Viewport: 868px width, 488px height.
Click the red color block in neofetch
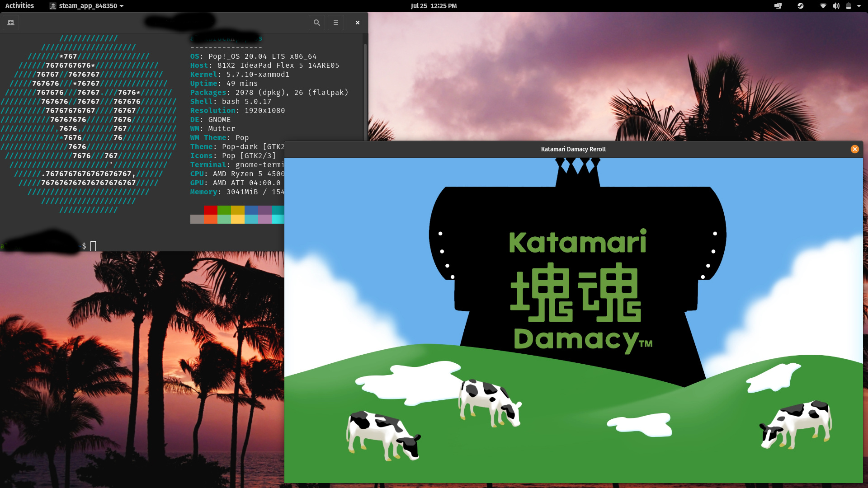(210, 210)
